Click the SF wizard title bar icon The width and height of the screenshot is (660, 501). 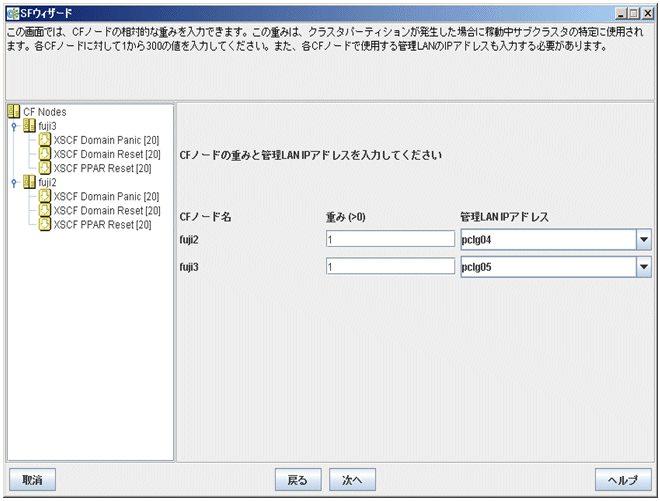[13, 13]
